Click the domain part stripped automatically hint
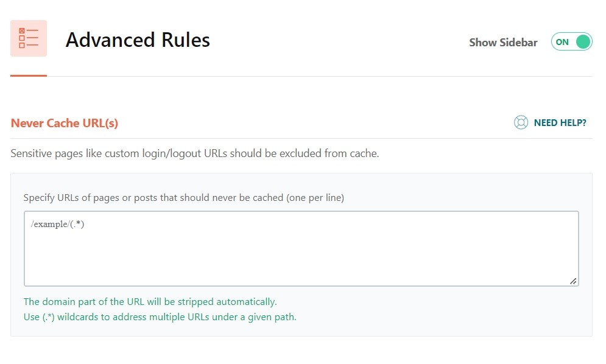The width and height of the screenshot is (606, 364). coord(150,301)
